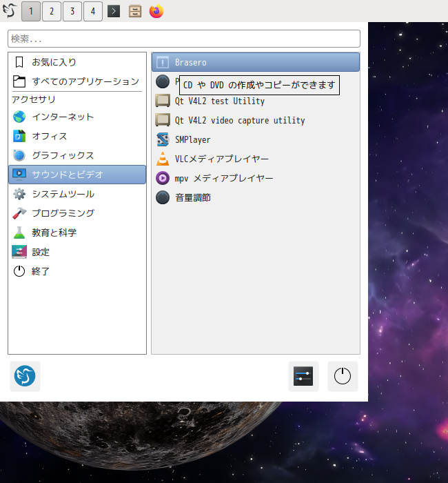Click the monitor play icon for サウンドとビデオ

pos(19,175)
